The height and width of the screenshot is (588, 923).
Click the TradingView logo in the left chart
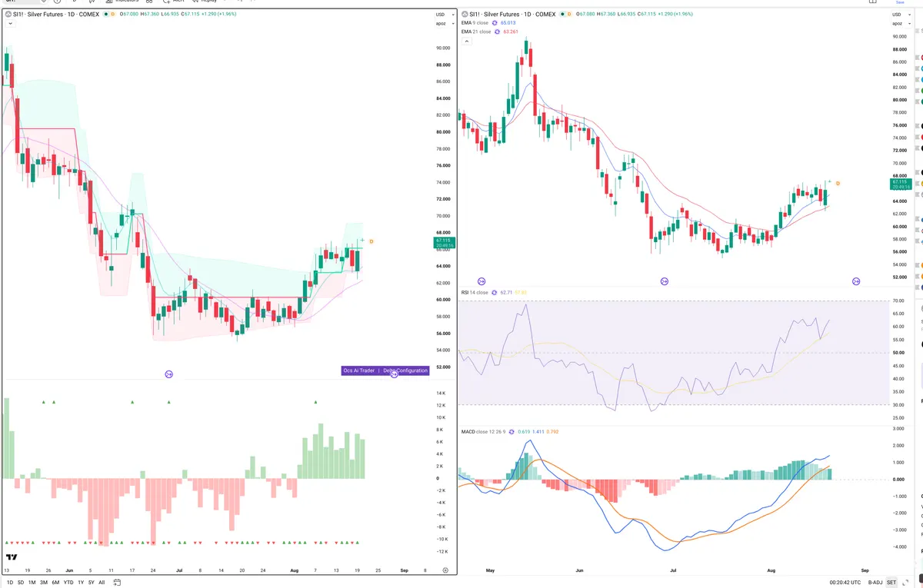pyautogui.click(x=12, y=557)
